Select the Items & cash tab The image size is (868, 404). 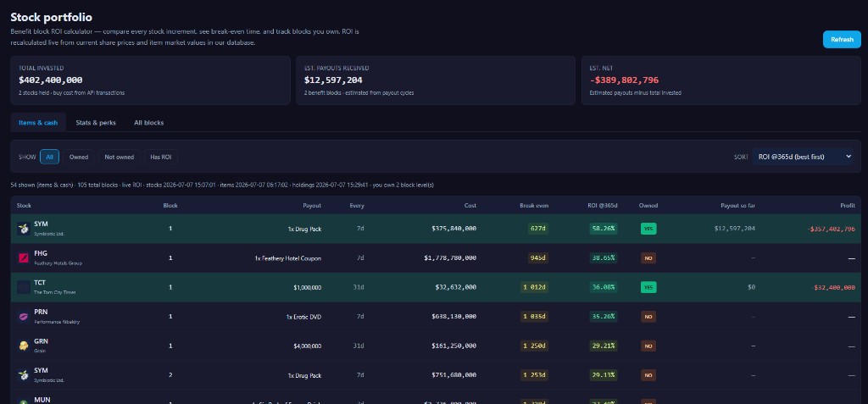(38, 123)
